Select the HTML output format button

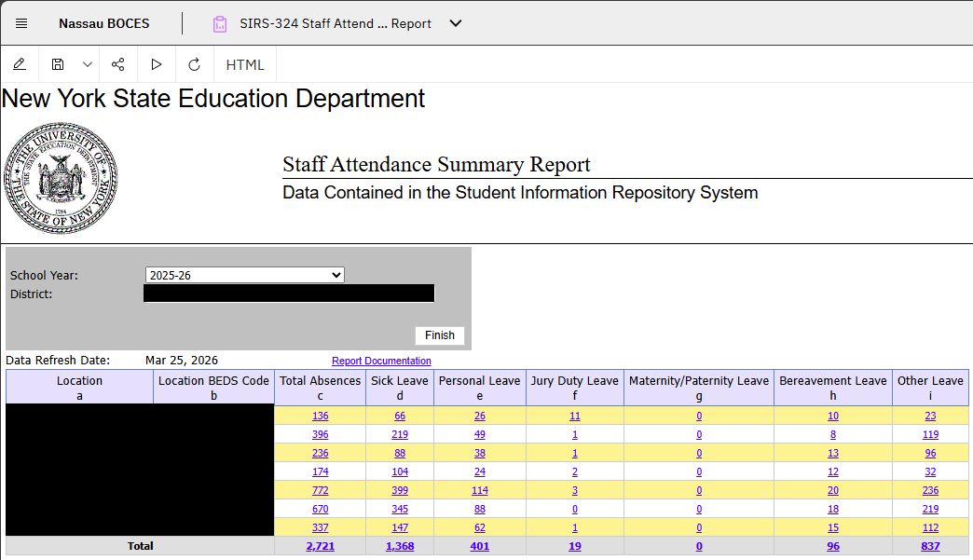point(245,64)
